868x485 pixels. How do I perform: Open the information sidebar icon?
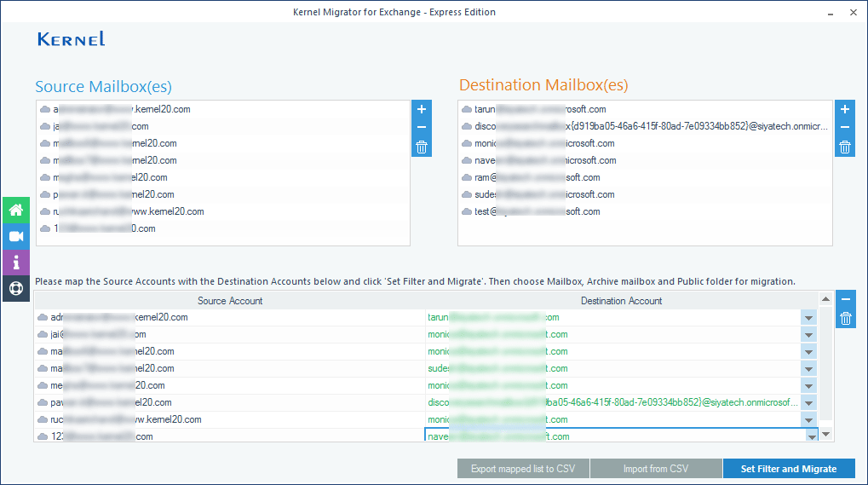coord(16,263)
